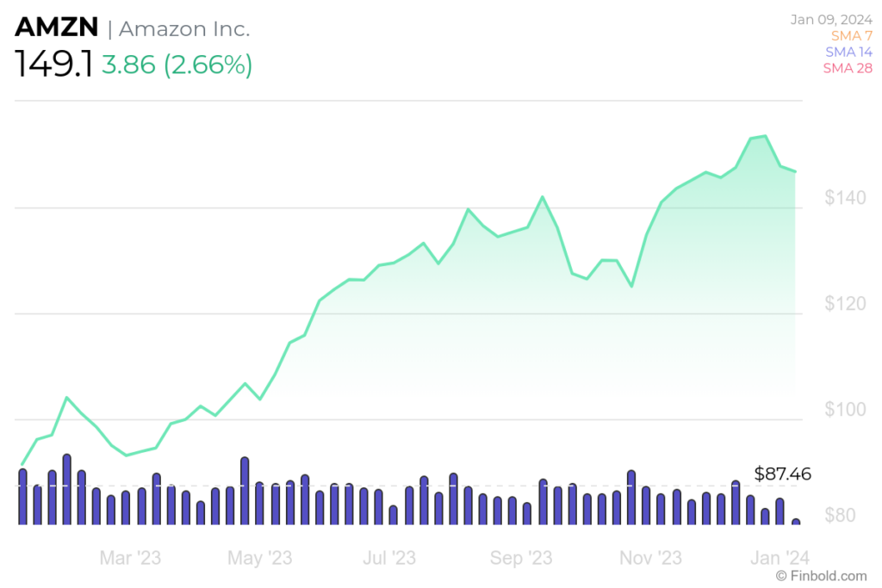The height and width of the screenshot is (588, 882).
Task: Toggle the SMA 28 legend label
Action: tap(848, 68)
